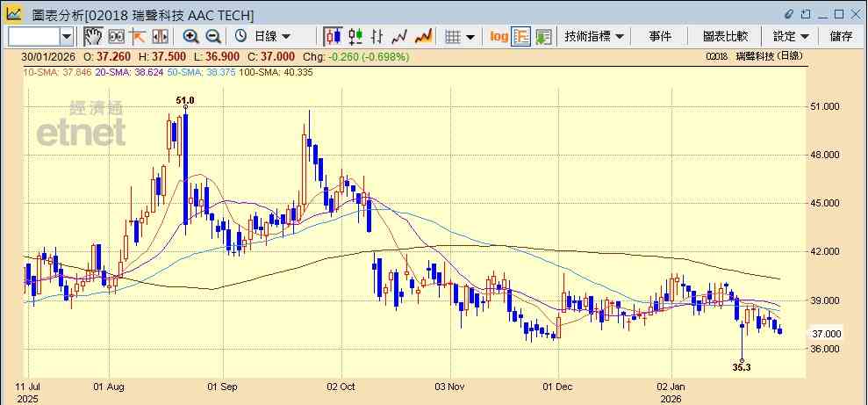
Task: Click the split chart compare icon
Action: point(160,37)
